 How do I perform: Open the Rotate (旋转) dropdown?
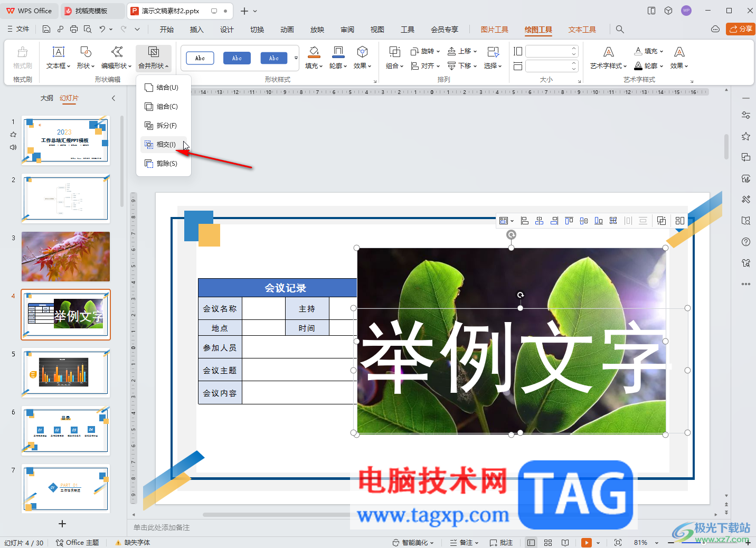click(426, 51)
